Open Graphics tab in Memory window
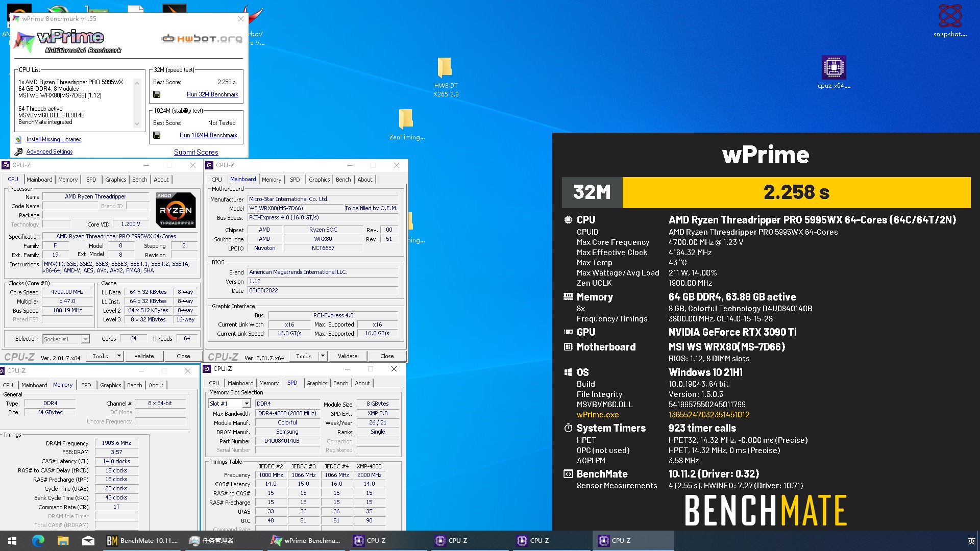Viewport: 980px width, 551px height. click(110, 385)
